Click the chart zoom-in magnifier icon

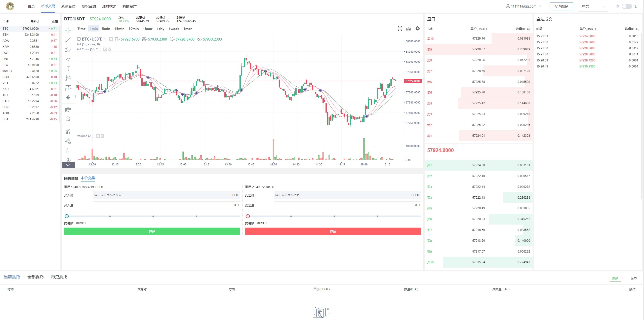68,119
